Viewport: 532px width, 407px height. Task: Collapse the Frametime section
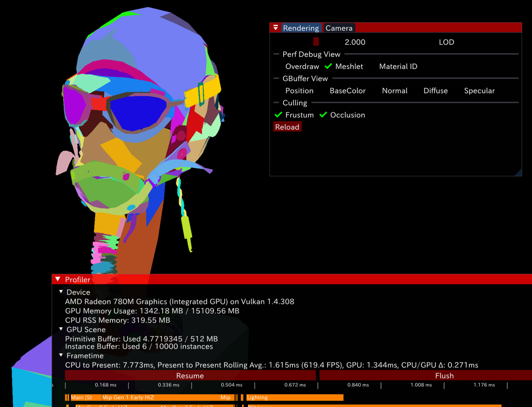tap(61, 355)
